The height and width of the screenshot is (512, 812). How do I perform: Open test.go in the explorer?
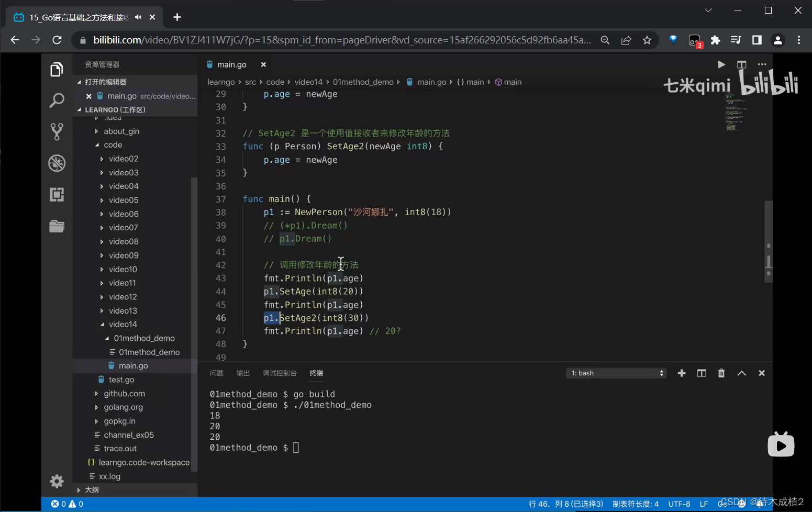tap(121, 380)
